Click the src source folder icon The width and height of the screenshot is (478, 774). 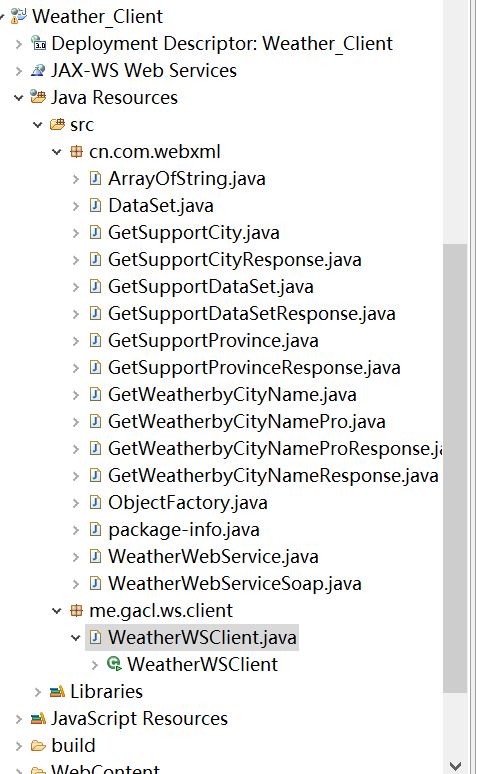pos(57,124)
